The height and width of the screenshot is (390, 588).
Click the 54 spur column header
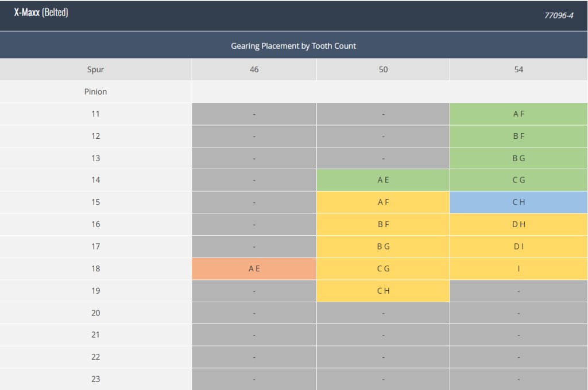(519, 69)
